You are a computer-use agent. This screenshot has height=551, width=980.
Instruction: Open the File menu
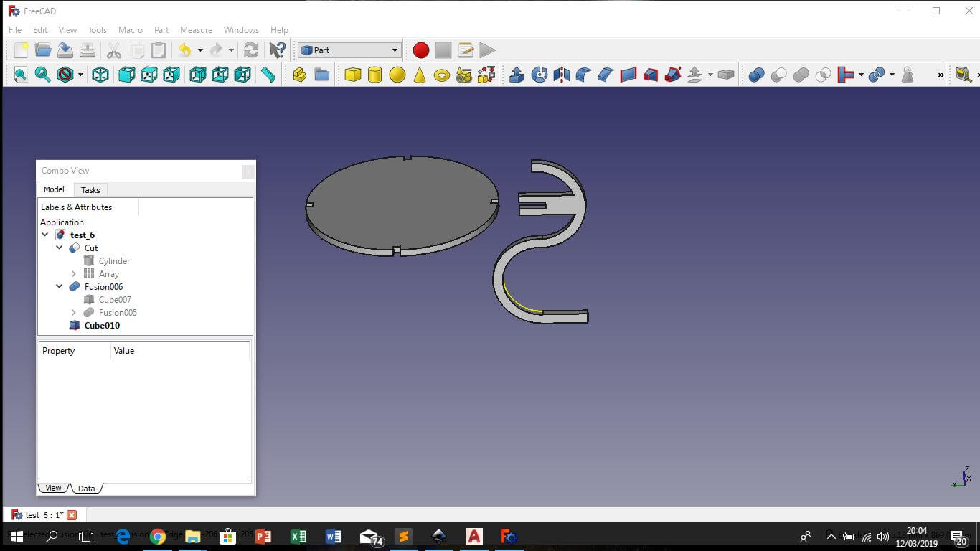click(15, 30)
